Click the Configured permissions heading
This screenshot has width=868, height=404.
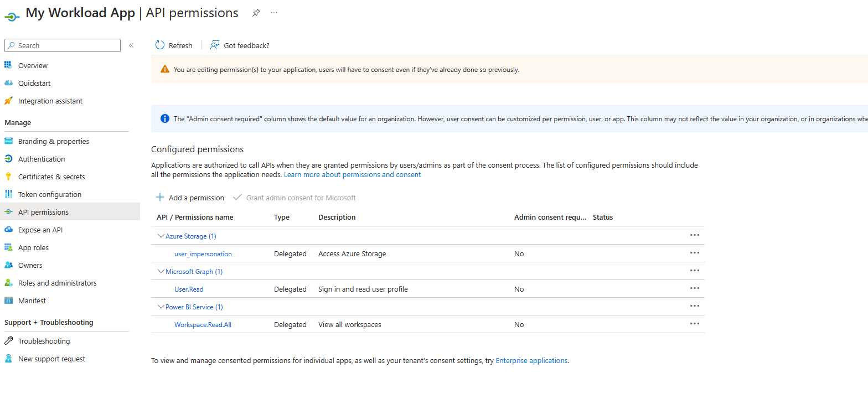[197, 149]
